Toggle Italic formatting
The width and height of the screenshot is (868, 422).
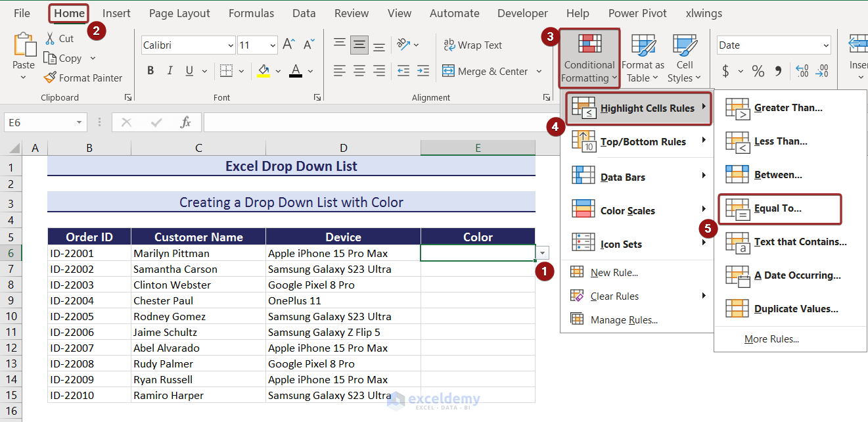point(170,71)
